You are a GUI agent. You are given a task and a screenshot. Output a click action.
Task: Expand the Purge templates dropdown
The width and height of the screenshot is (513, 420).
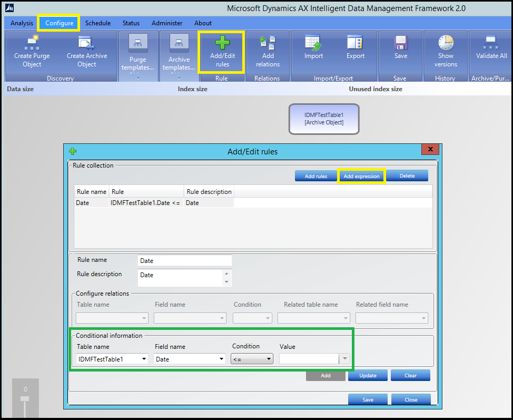click(x=137, y=78)
